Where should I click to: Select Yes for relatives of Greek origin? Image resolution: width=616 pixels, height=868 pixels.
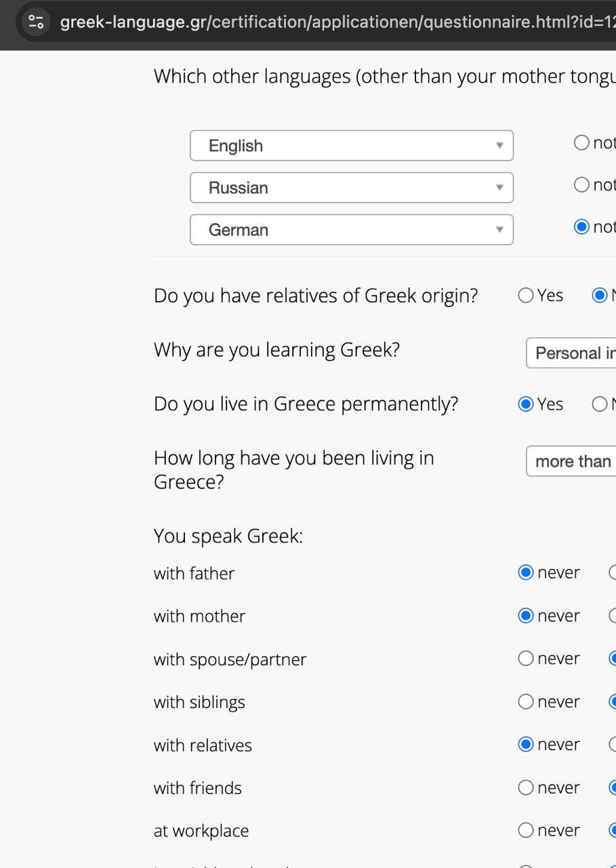(526, 296)
